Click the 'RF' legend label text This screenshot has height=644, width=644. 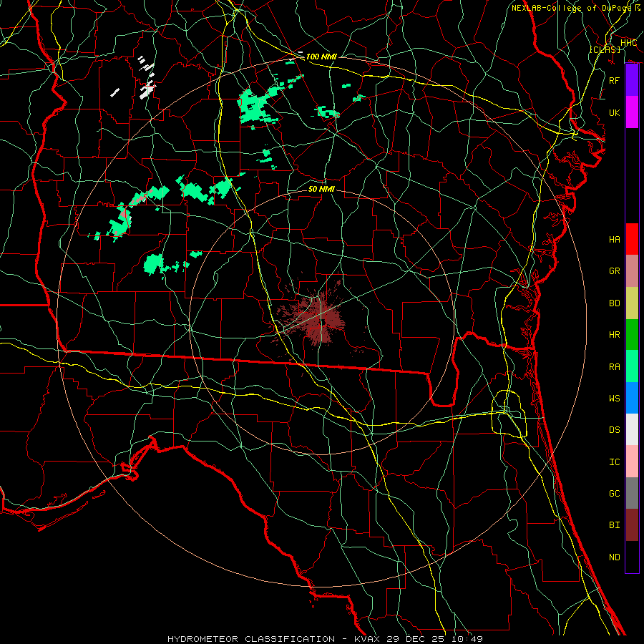click(614, 80)
